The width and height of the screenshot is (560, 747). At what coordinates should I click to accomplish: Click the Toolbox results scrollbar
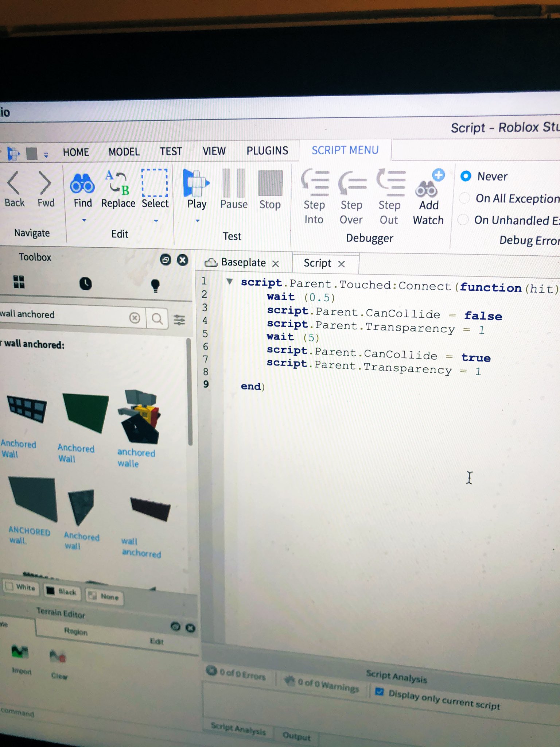(189, 392)
